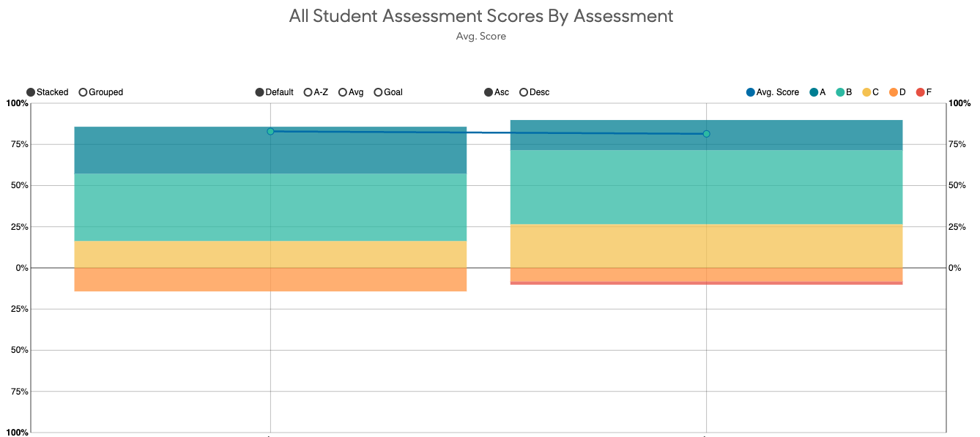Screen dimensions: 980x437
Task: Click second assessment's average score point
Action: click(x=706, y=134)
